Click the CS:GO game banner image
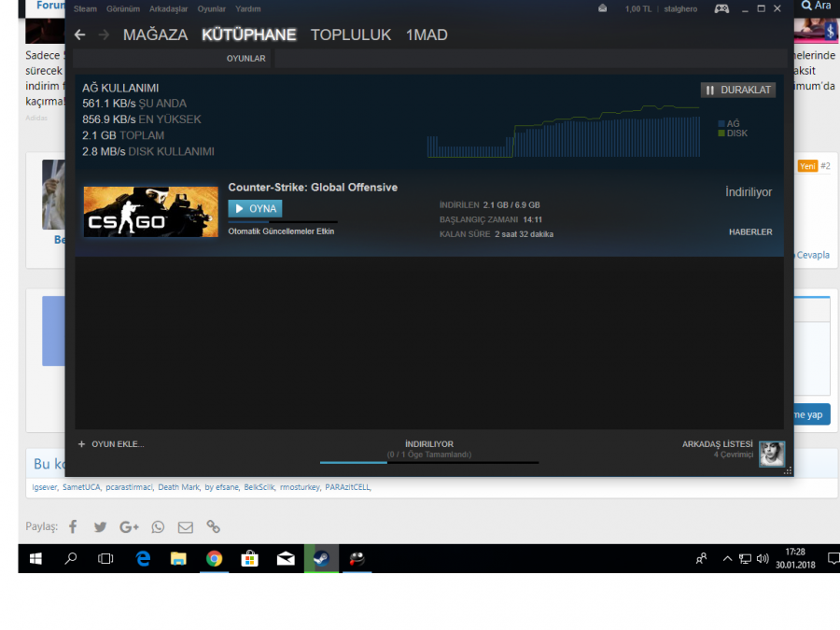 tap(151, 212)
